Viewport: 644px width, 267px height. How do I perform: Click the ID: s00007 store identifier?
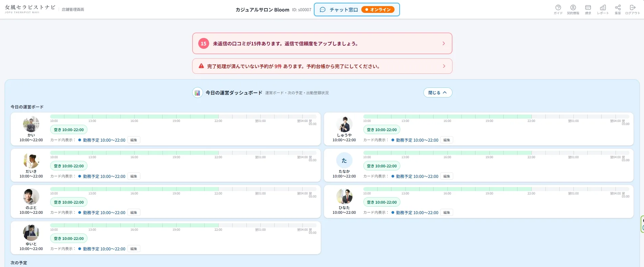302,10
